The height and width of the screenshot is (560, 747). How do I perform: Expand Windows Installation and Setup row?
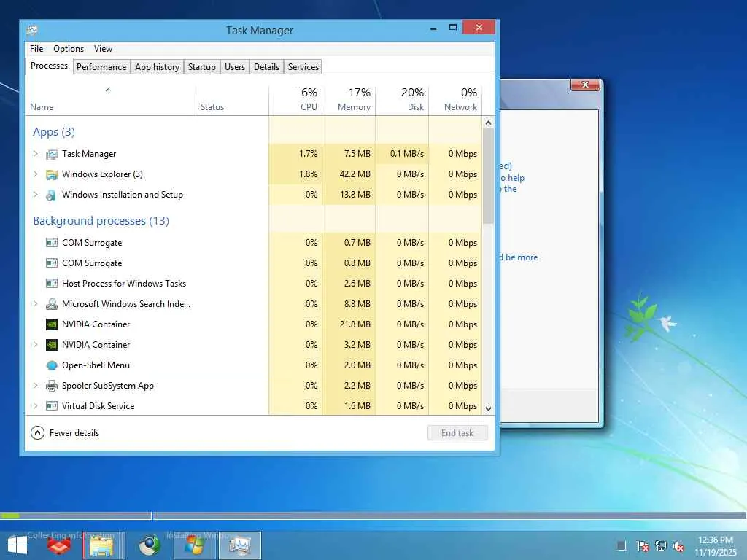[x=35, y=195]
